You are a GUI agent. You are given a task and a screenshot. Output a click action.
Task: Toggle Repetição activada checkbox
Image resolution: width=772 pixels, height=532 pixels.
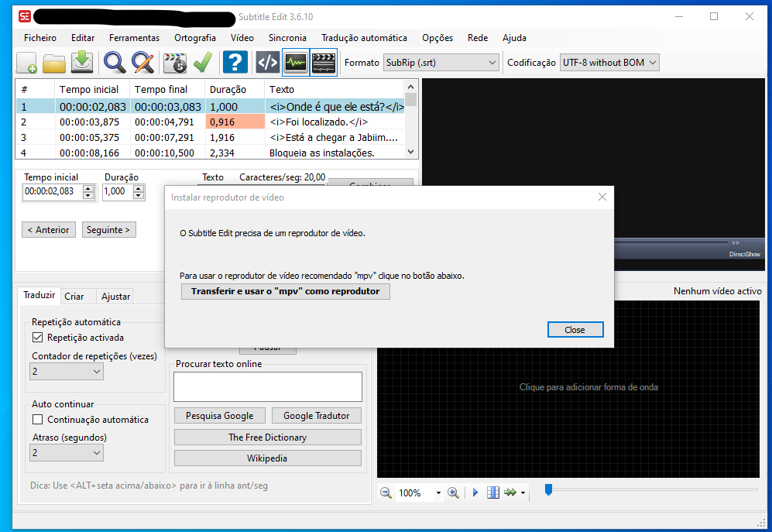click(x=37, y=338)
